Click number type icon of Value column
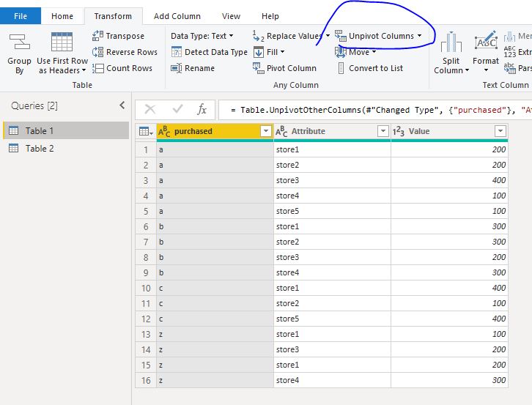This screenshot has height=405, width=532. 399,131
